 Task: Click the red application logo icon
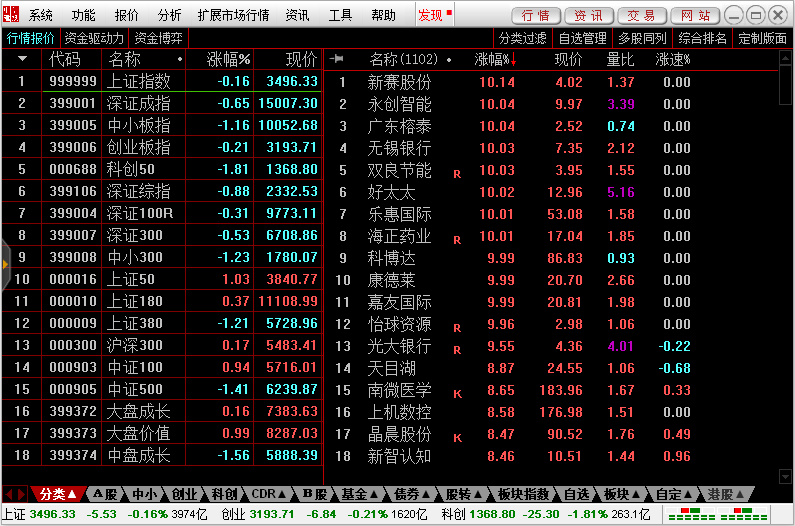(11, 14)
